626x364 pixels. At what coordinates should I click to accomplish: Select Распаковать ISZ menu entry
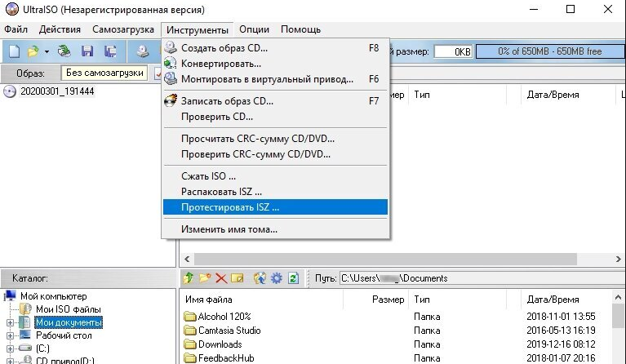pyautogui.click(x=275, y=192)
